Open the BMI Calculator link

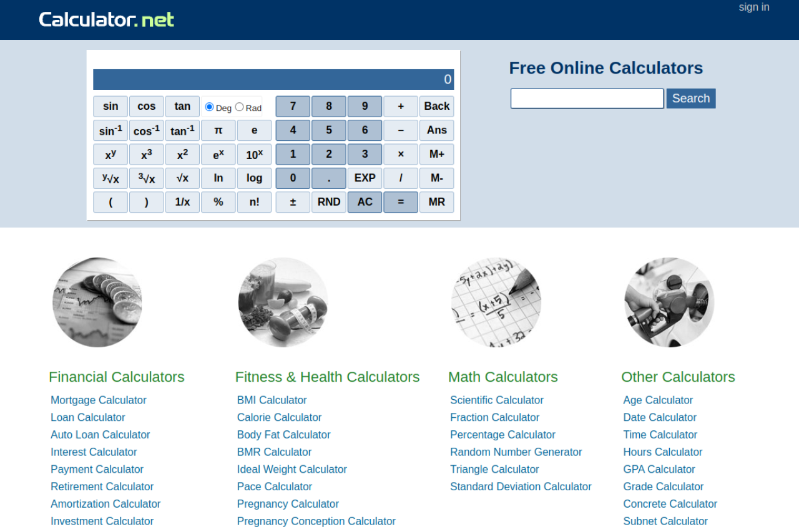tap(272, 400)
